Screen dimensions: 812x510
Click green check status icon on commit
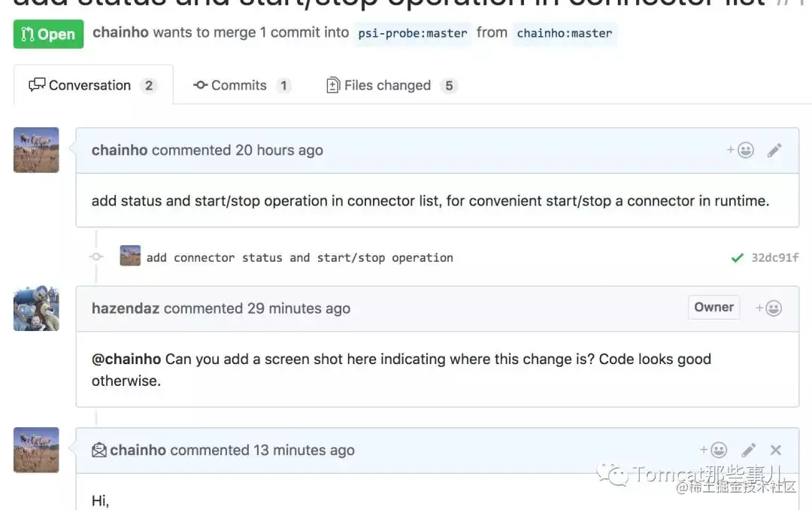pos(738,258)
